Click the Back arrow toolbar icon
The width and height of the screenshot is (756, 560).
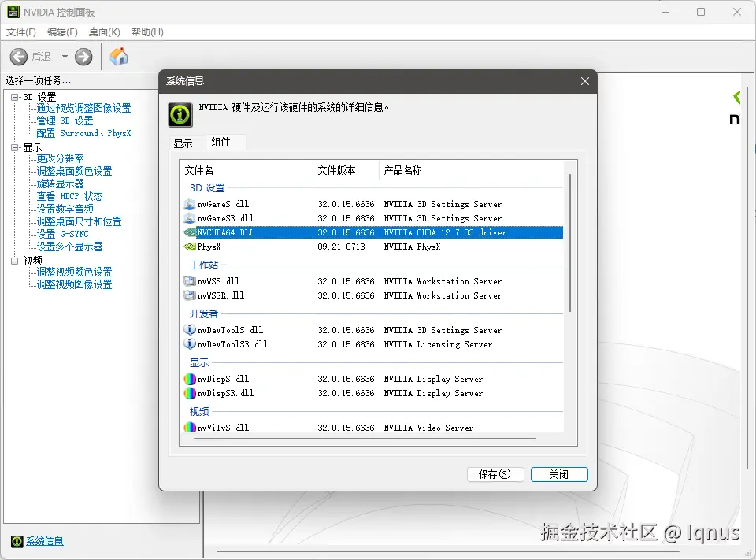tap(19, 57)
